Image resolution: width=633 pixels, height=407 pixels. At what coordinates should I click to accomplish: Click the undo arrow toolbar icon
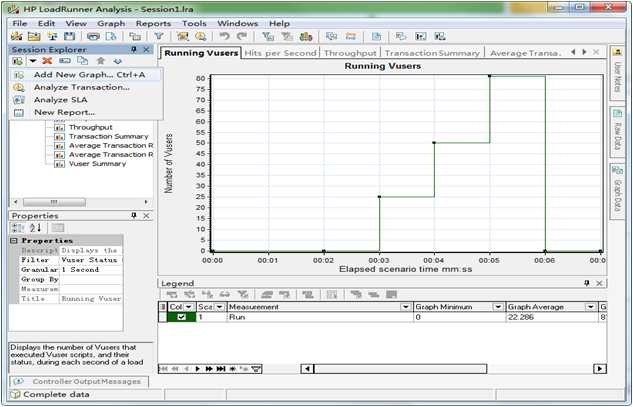click(x=224, y=36)
